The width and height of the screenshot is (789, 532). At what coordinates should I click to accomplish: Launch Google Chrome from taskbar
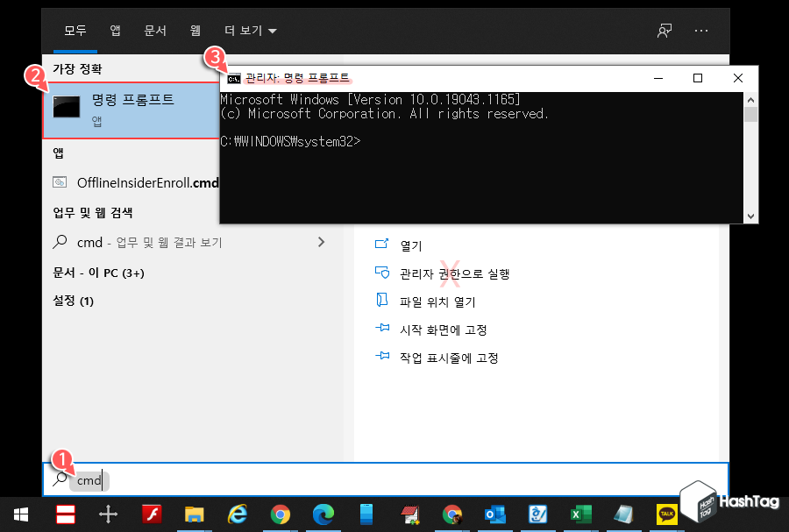(x=281, y=514)
